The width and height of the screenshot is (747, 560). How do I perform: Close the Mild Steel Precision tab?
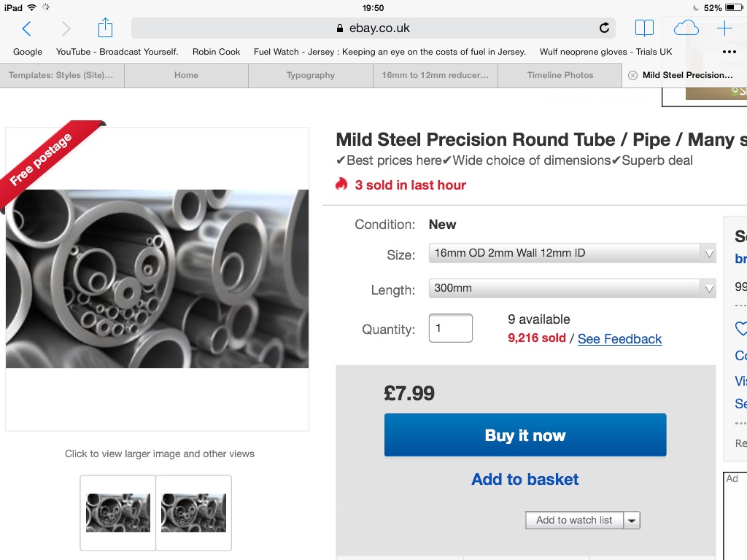[x=632, y=75]
